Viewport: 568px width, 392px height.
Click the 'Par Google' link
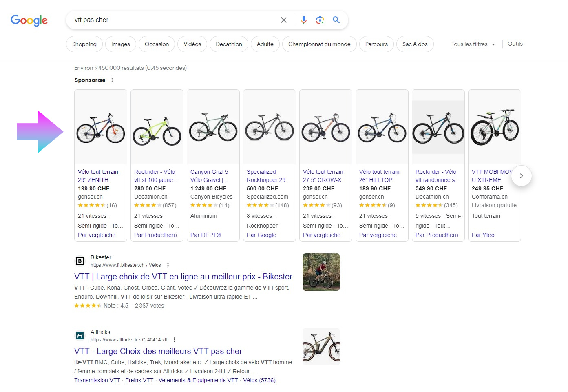point(261,235)
